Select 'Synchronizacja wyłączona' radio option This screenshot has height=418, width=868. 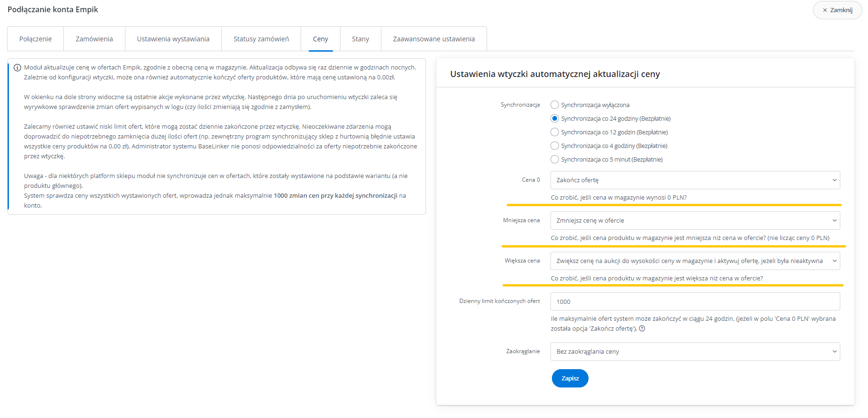555,105
